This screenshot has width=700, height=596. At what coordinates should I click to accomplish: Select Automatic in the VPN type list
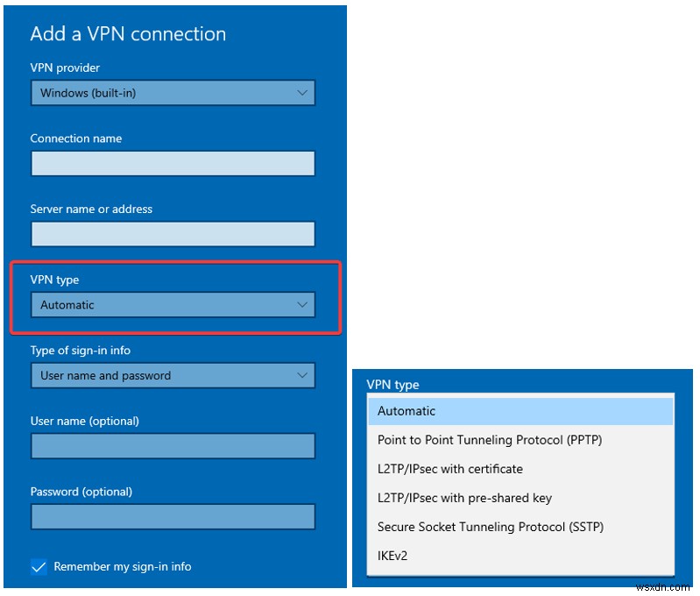520,411
